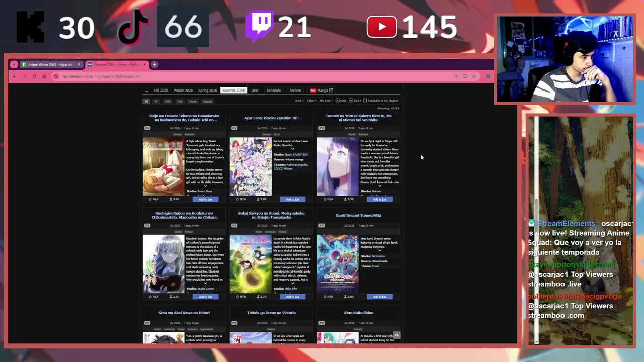Click the zoom magnifier in address bar
The image size is (644, 362).
pyautogui.click(x=456, y=76)
